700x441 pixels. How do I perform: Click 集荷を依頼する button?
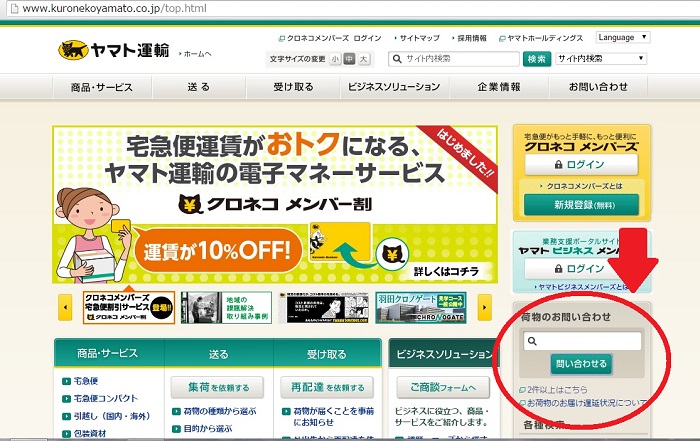click(x=217, y=387)
